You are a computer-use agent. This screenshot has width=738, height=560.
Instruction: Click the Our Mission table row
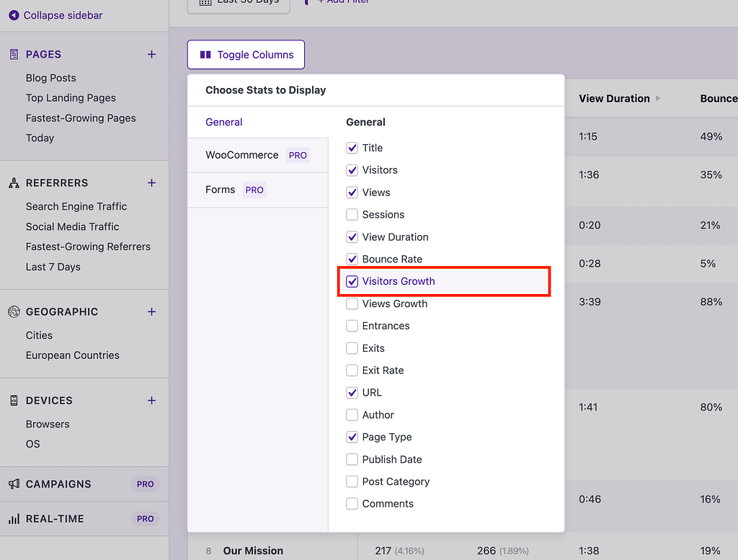(x=253, y=551)
